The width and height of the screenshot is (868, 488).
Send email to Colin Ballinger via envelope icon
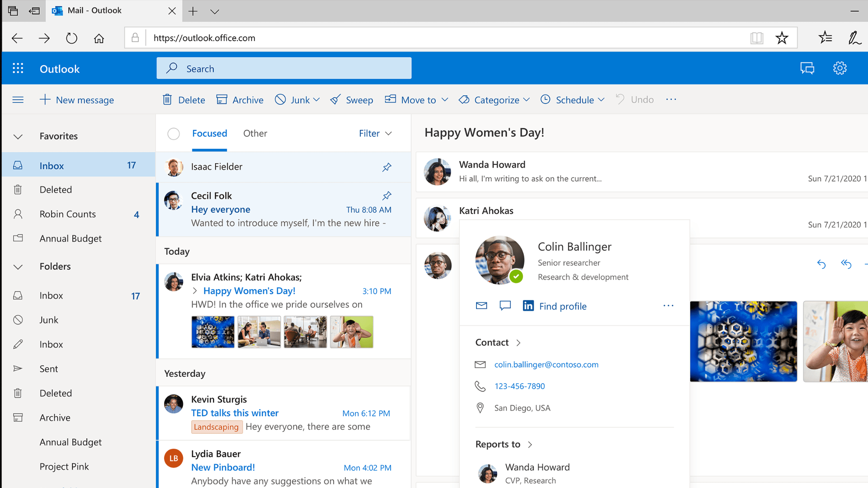(481, 305)
